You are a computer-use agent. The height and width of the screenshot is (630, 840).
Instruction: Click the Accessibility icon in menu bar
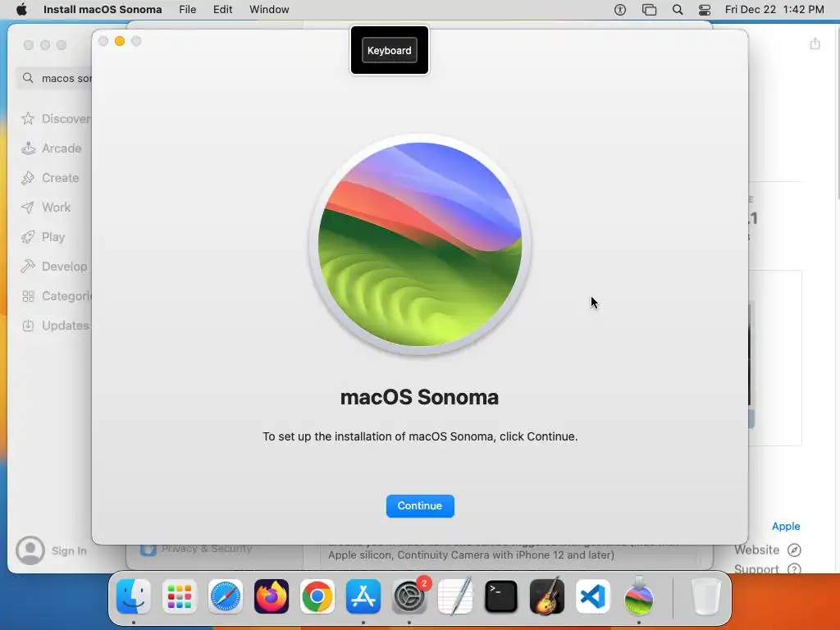620,10
